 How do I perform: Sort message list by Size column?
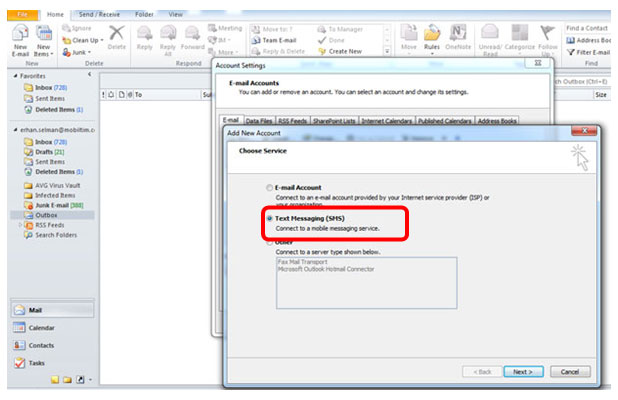(601, 95)
